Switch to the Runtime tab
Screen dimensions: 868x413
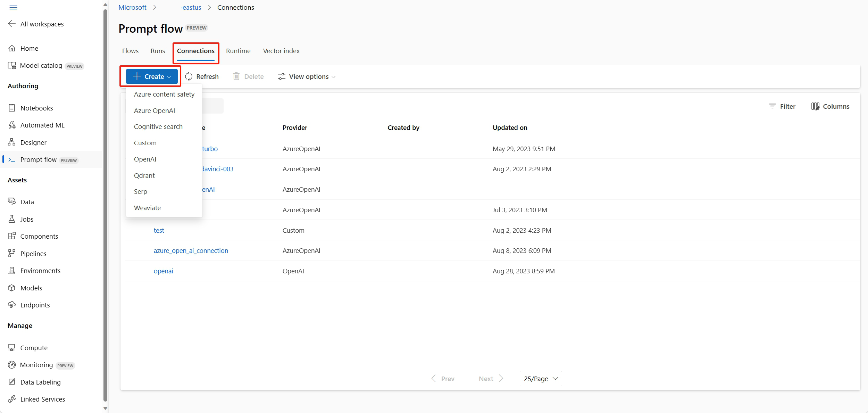(x=238, y=51)
